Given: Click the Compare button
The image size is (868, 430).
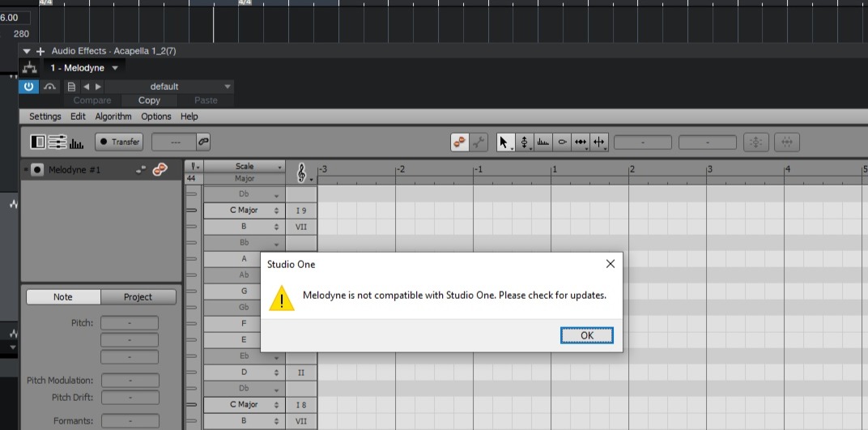Looking at the screenshot, I should (x=91, y=100).
